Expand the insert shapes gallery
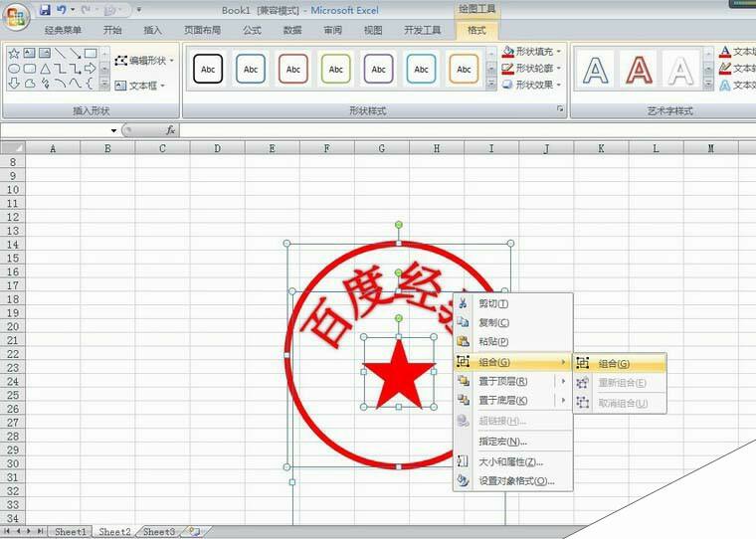756x539 pixels. [x=104, y=85]
